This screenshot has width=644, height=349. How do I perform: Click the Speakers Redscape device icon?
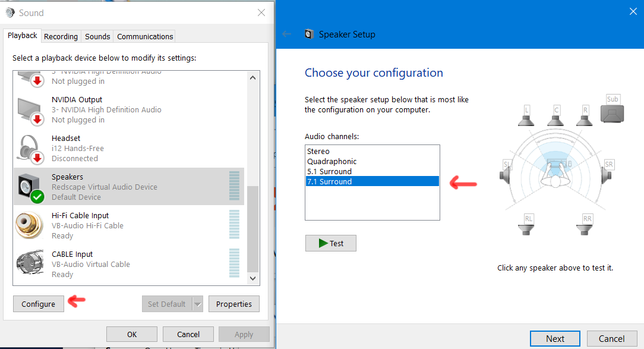[31, 187]
